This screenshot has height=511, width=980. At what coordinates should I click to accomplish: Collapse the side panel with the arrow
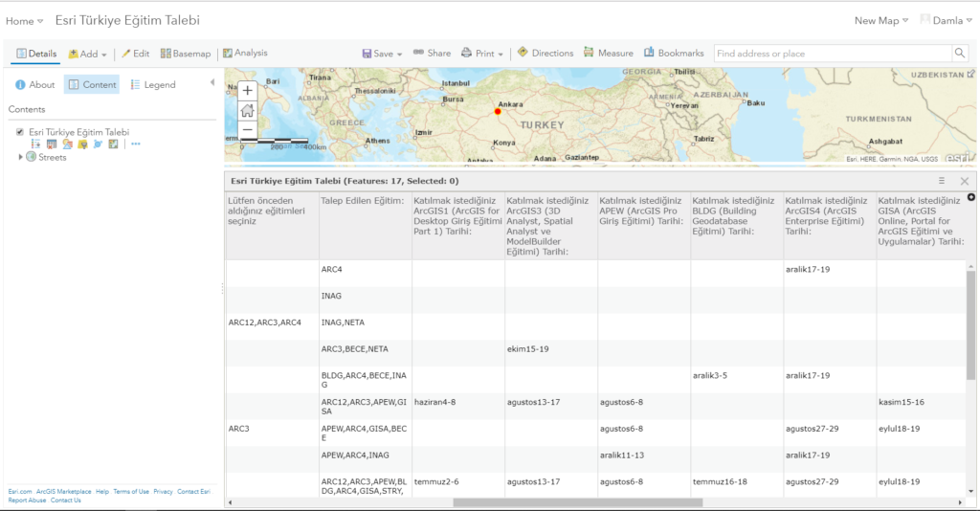point(212,82)
